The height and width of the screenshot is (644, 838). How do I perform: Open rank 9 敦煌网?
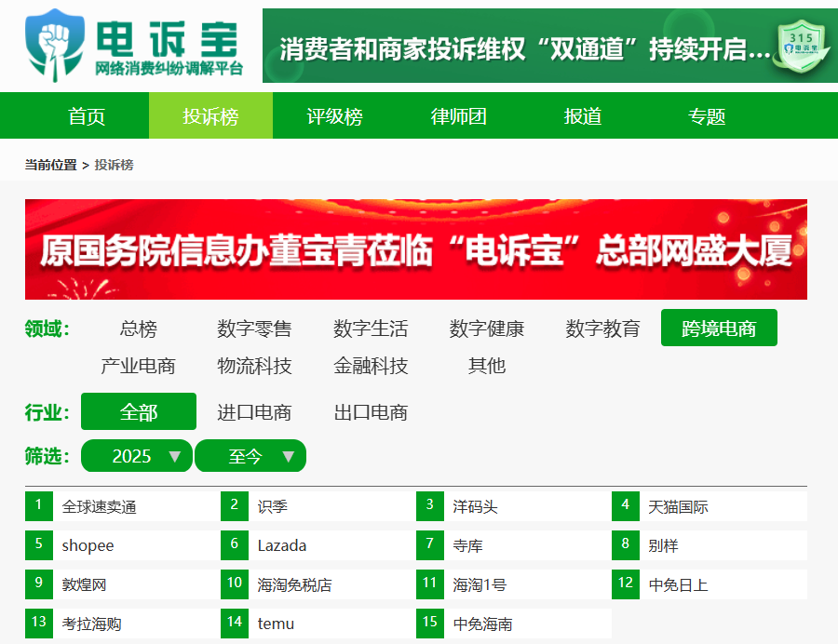pos(122,584)
